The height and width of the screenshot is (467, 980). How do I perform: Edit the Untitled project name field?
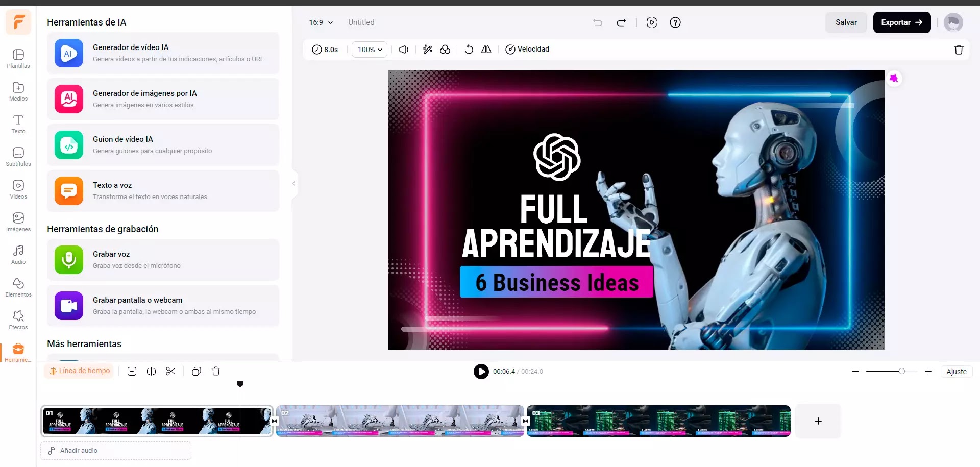(361, 22)
